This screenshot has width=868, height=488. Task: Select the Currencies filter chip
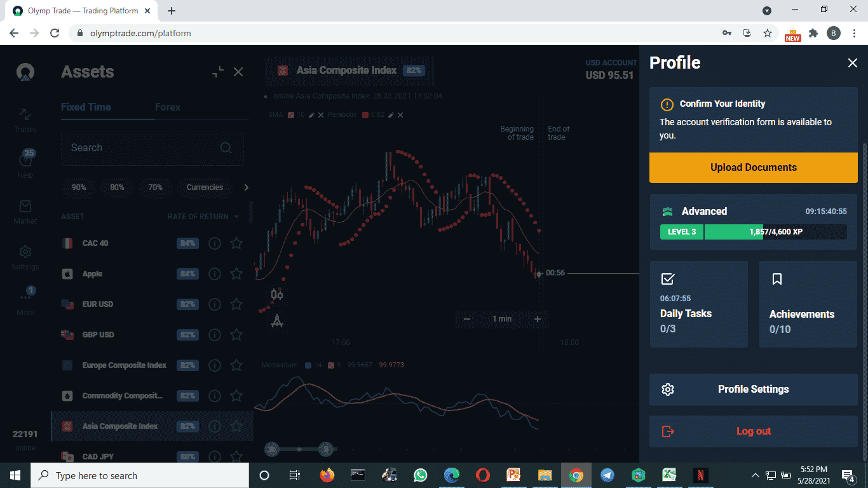pos(205,187)
